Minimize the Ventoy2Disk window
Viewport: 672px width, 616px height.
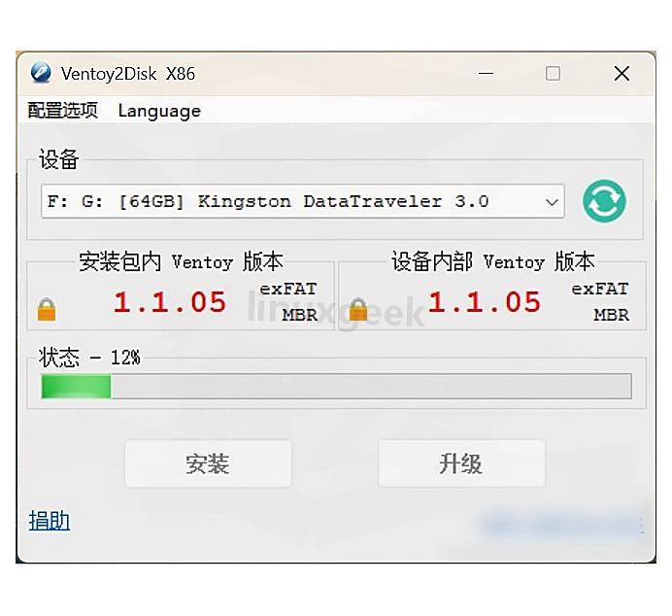click(x=486, y=74)
